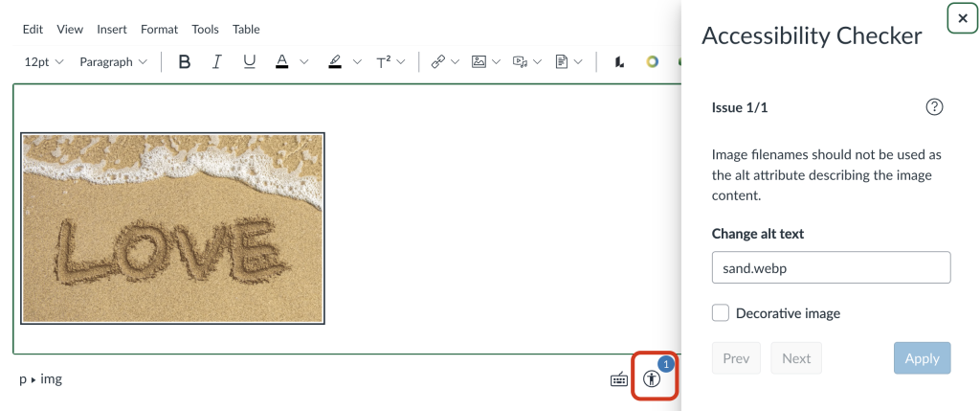Check the Decorative image checkbox

pos(721,313)
